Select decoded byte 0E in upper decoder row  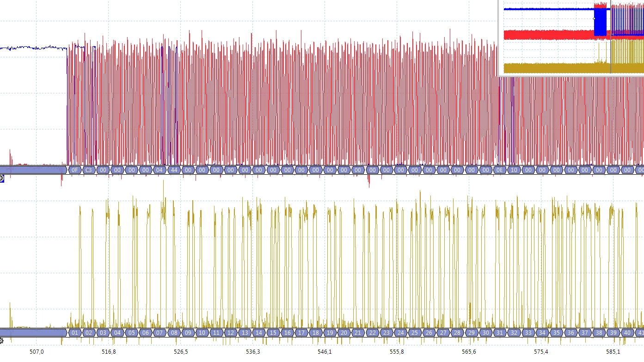499,170
